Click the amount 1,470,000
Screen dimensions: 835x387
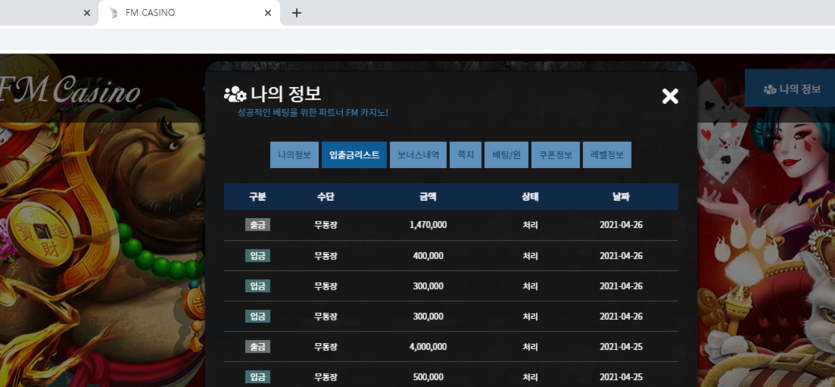click(428, 225)
